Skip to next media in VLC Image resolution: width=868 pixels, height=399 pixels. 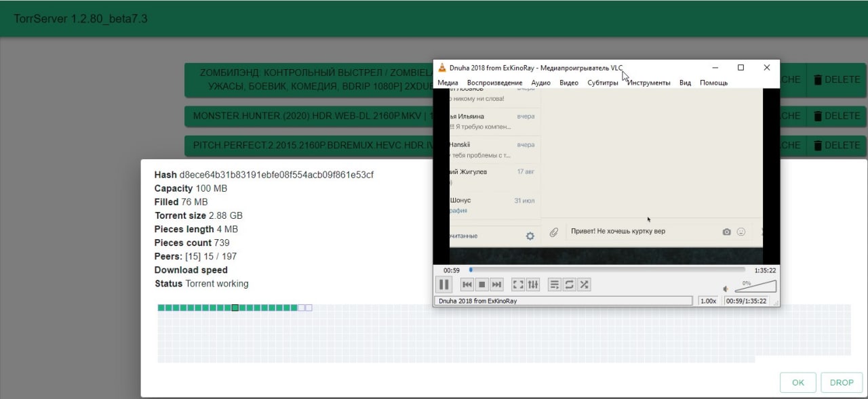coord(496,285)
